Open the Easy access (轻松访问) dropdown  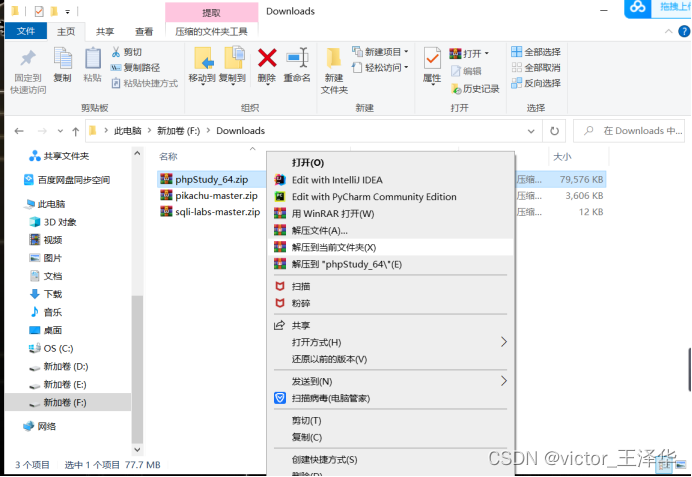(x=380, y=68)
